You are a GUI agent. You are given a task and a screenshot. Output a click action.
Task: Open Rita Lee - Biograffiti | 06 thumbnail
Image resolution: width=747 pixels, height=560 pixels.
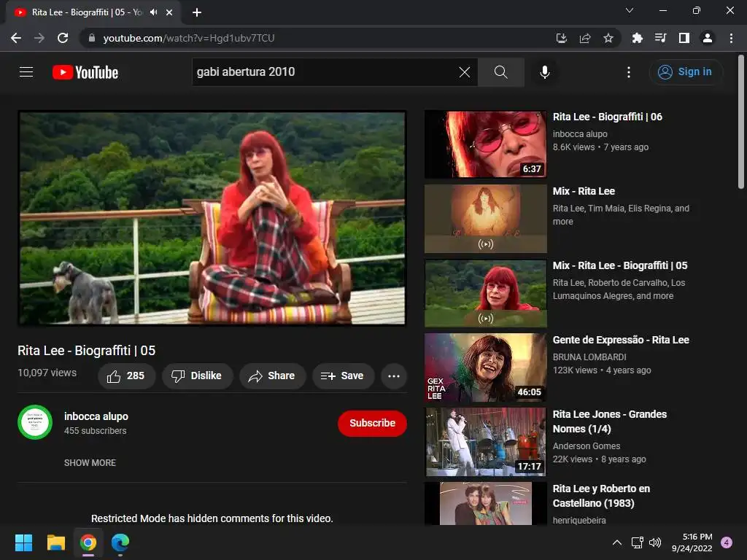click(x=485, y=144)
